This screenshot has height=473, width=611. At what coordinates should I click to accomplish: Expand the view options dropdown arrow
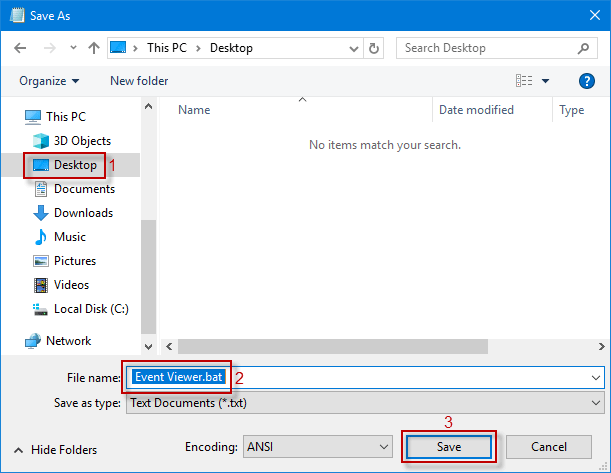click(545, 81)
